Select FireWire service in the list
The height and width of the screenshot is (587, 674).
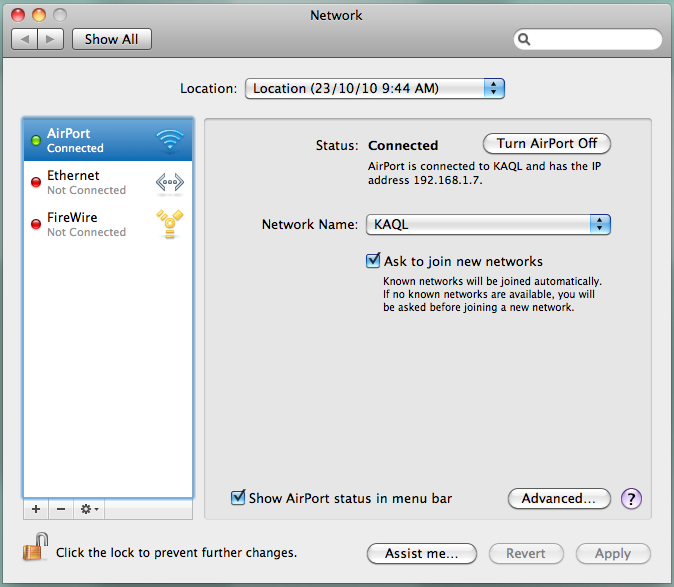pos(108,224)
